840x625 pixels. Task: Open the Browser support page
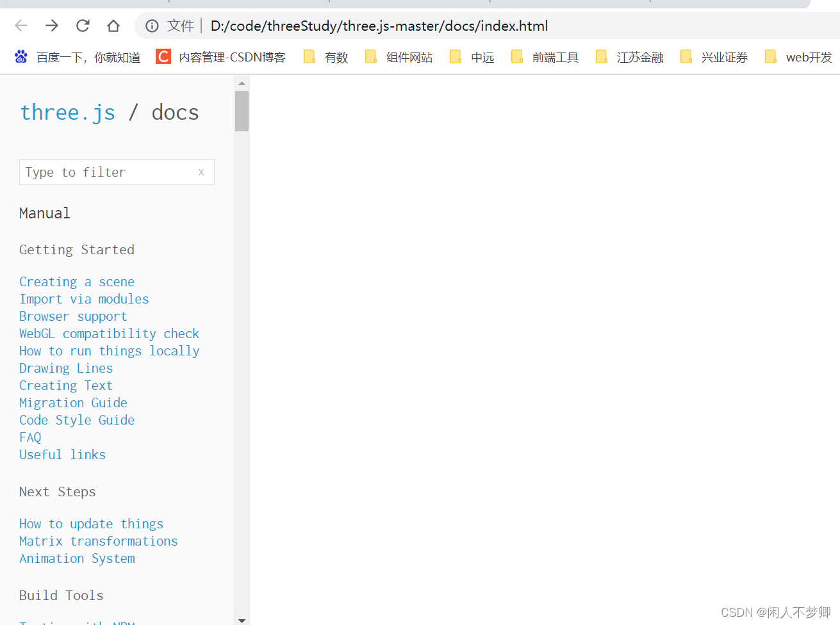(73, 316)
